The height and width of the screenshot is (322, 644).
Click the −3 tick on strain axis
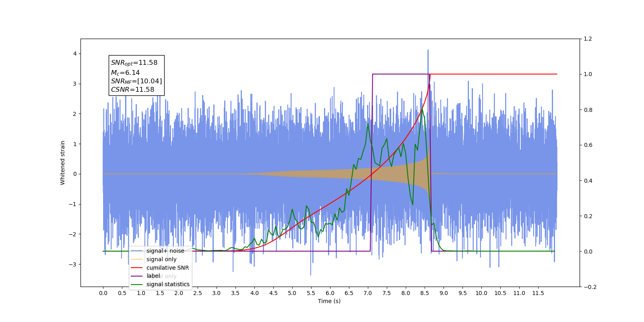(73, 264)
